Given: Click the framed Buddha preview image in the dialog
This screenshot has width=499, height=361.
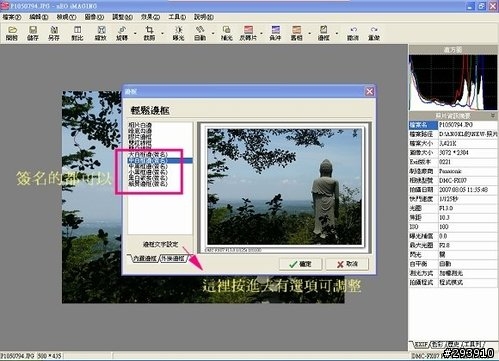Looking at the screenshot, I should [x=284, y=187].
